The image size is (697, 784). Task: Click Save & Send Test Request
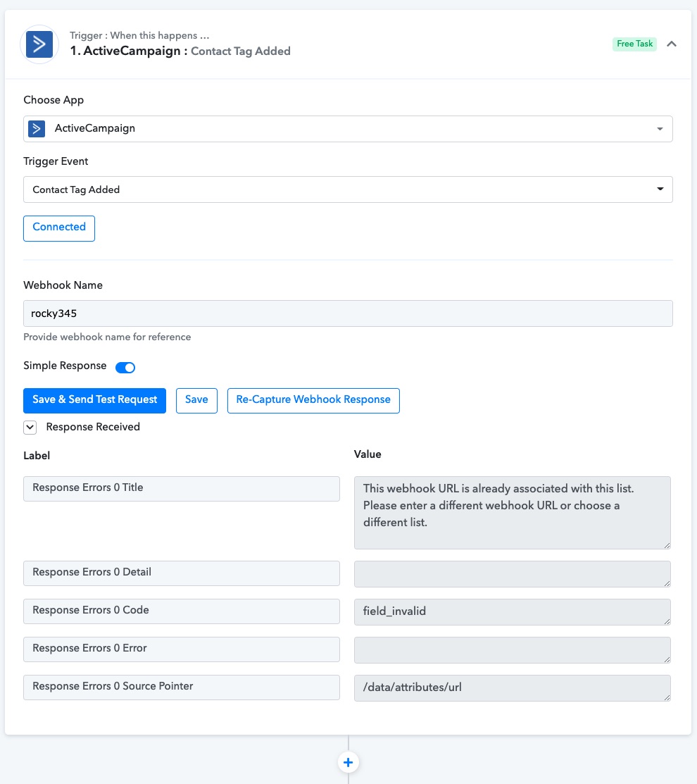94,401
